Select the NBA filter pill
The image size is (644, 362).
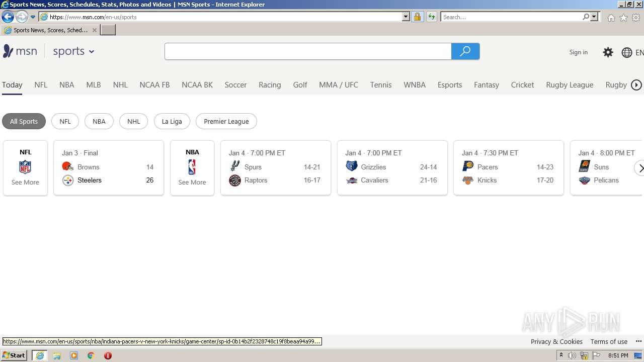click(x=99, y=121)
